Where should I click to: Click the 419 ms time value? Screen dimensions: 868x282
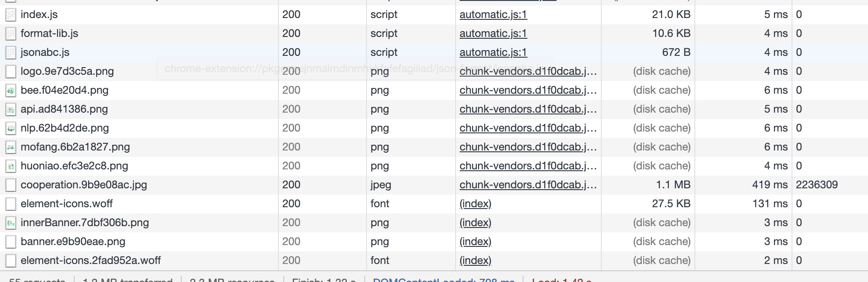tap(770, 185)
